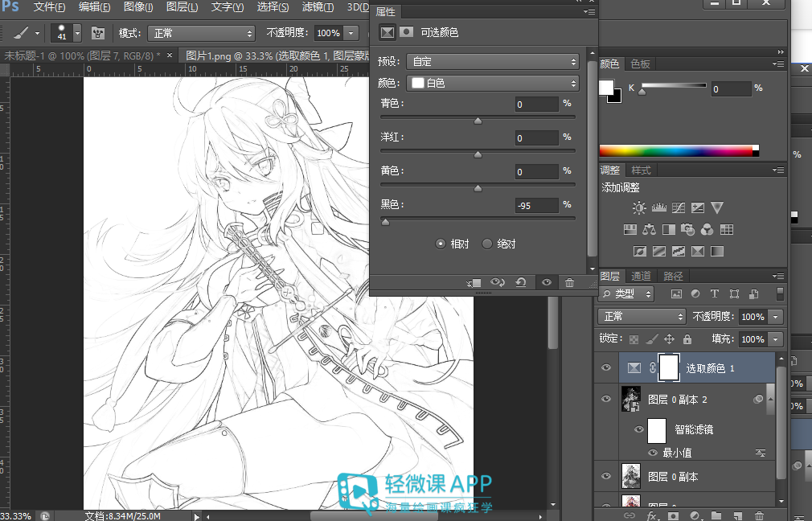This screenshot has height=521, width=812.
Task: Switch to the 通道 tab
Action: [x=641, y=276]
